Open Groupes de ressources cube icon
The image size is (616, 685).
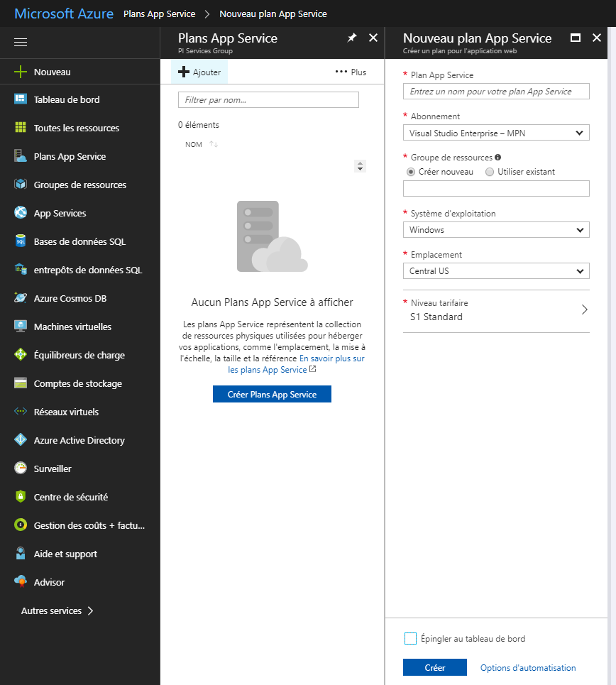pyautogui.click(x=21, y=185)
